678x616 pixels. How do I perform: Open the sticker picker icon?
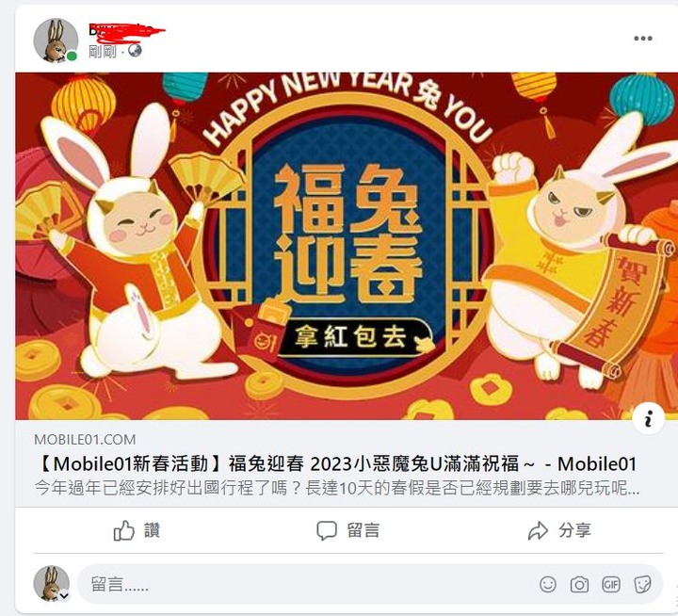tap(642, 584)
